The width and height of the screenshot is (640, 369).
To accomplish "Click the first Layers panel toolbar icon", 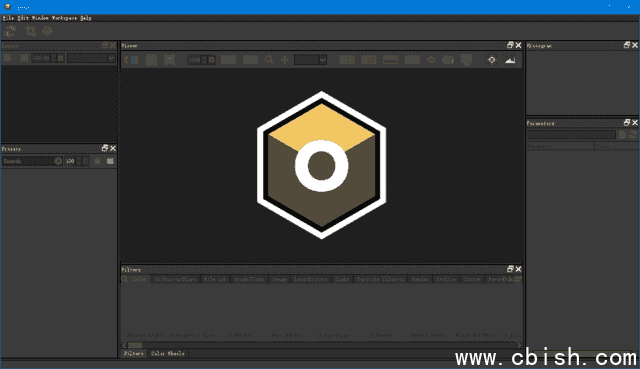I will coord(8,58).
